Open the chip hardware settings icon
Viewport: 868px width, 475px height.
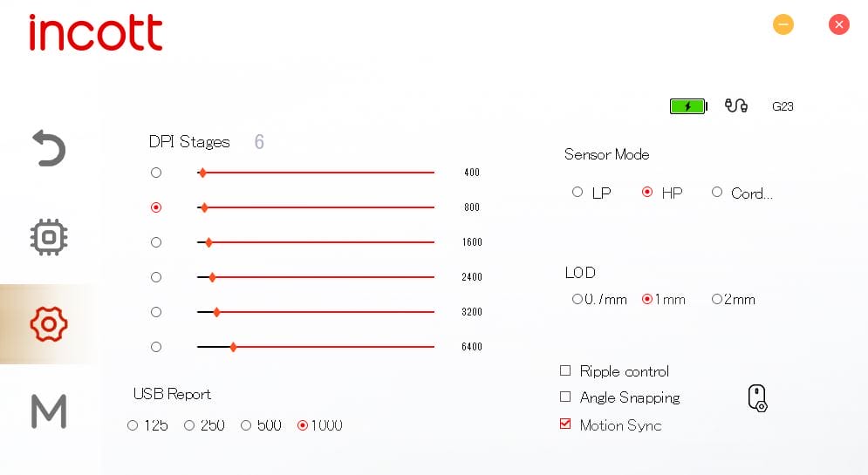[49, 236]
